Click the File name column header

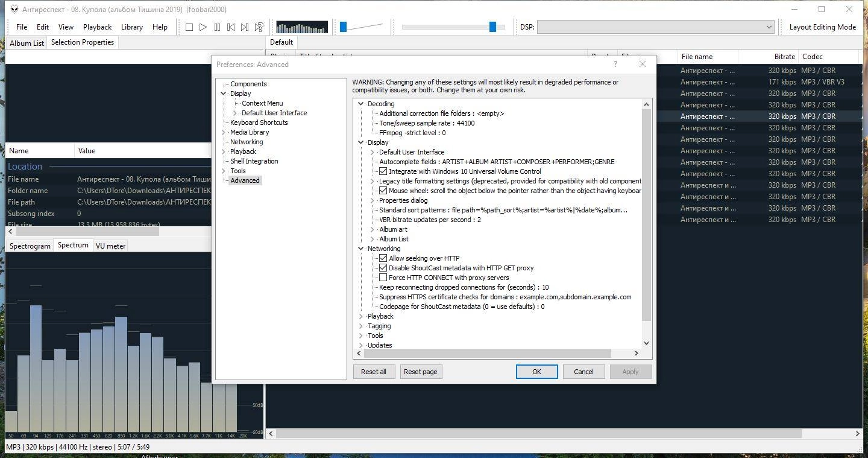click(708, 57)
